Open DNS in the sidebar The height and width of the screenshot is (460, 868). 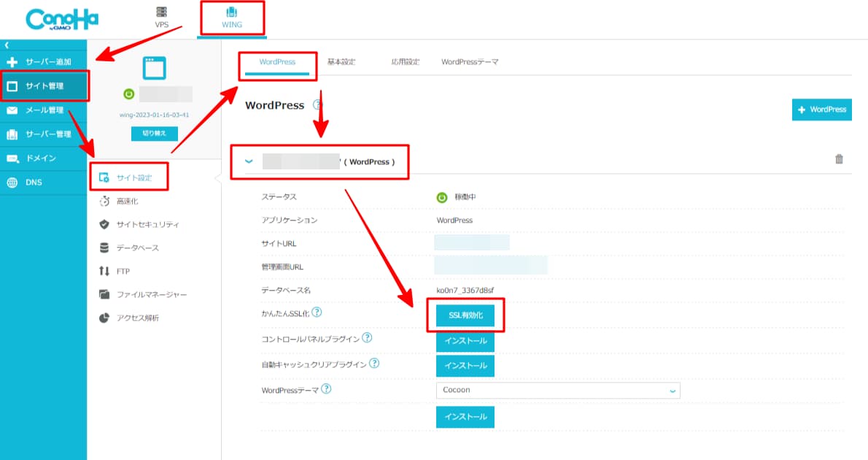click(x=43, y=183)
